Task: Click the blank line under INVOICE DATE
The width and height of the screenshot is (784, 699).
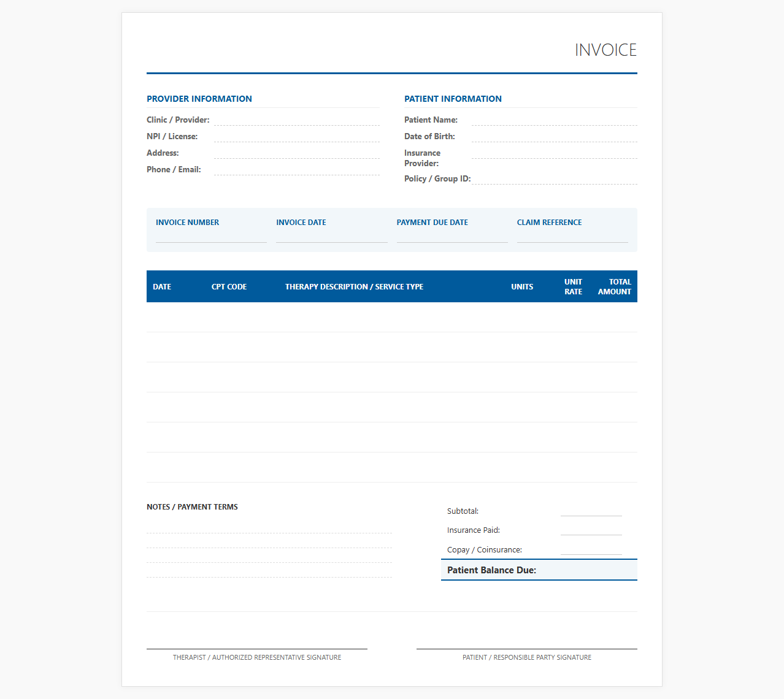Action: coord(332,237)
